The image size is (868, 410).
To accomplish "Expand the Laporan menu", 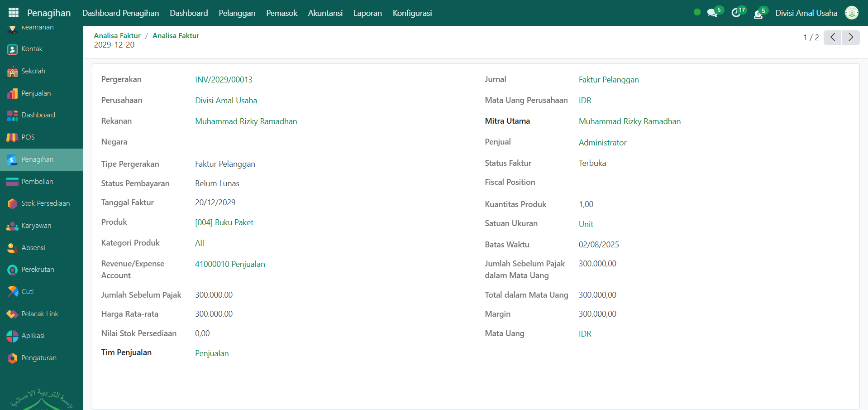I will pyautogui.click(x=367, y=13).
